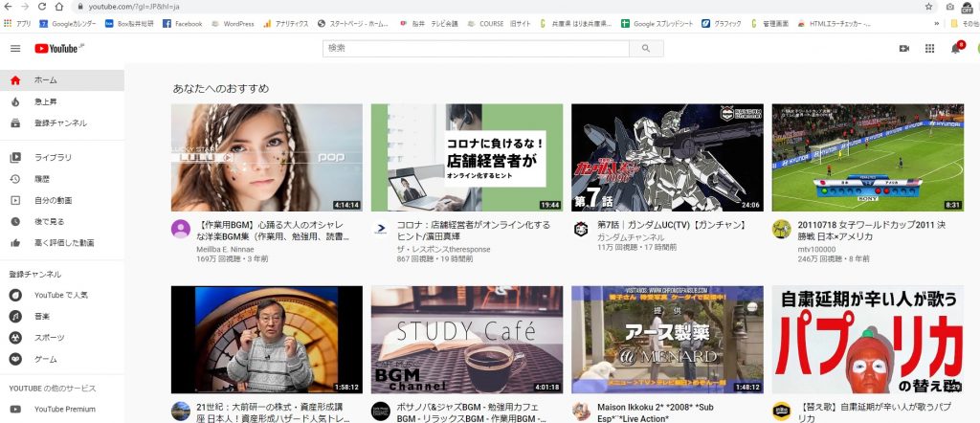Screen dimensions: 980x423
Task: Play the パプリカの替え歌 thumbnail
Action: (867, 340)
